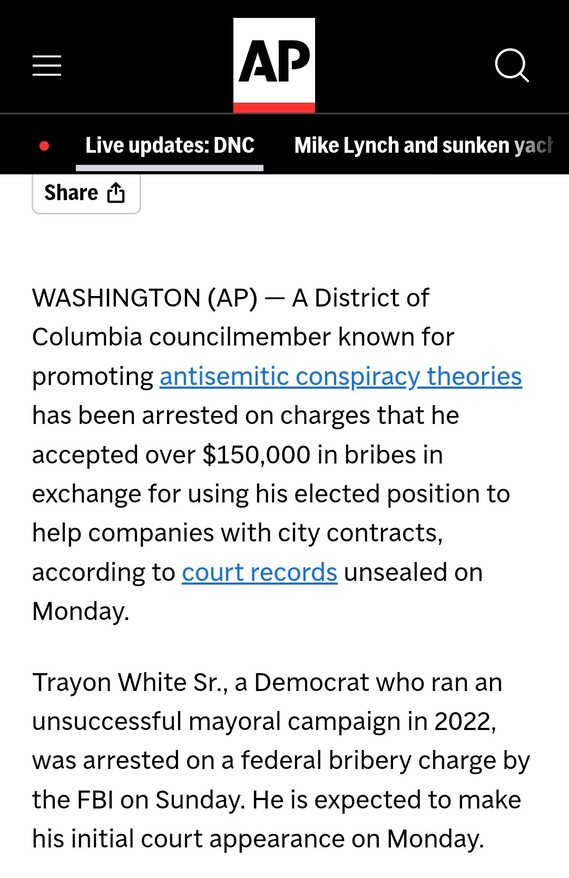569x878 pixels.
Task: Open search with the magnifier icon
Action: coord(512,66)
